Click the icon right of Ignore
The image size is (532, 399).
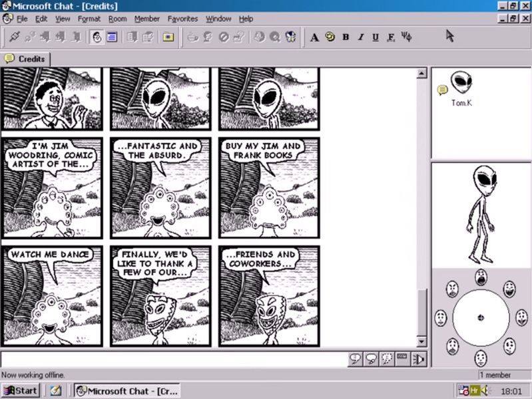(239, 37)
